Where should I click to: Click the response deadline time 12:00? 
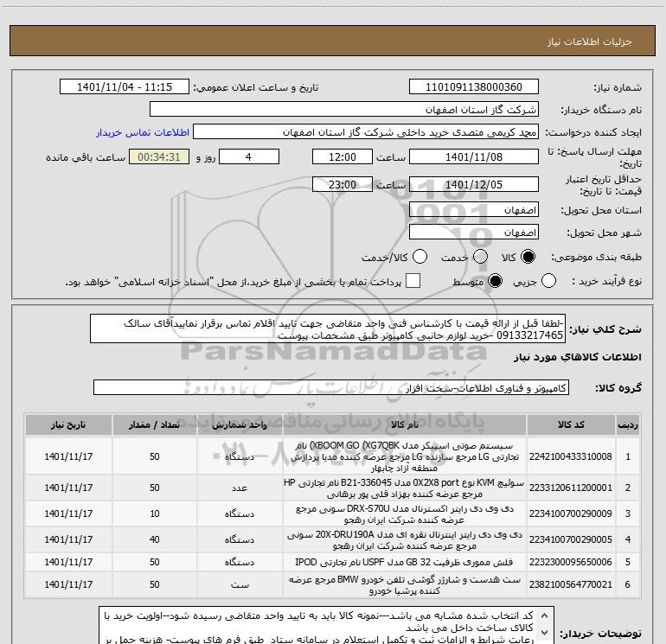[x=343, y=156]
